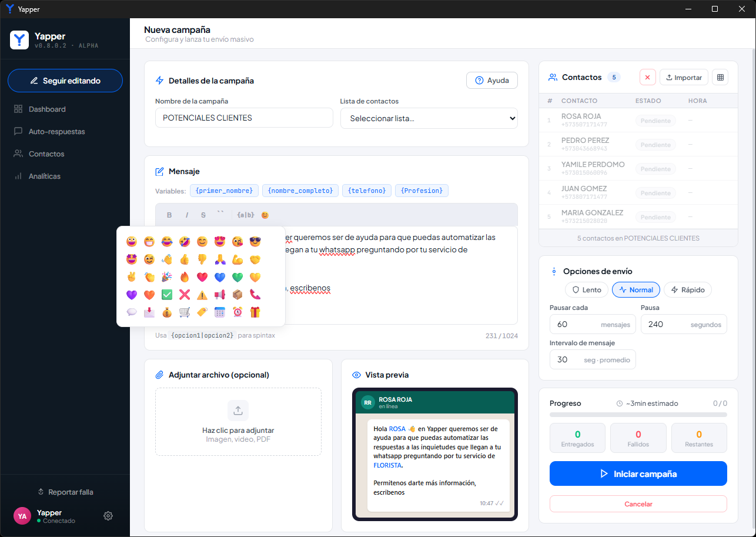Open Contactos in sidebar
Viewport: 756px width, 537px height.
65,154
